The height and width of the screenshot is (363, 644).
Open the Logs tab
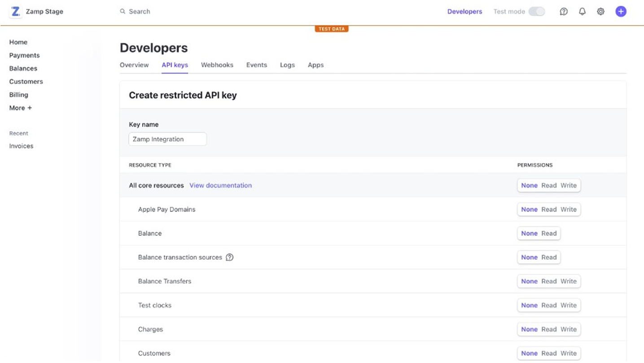pos(287,65)
